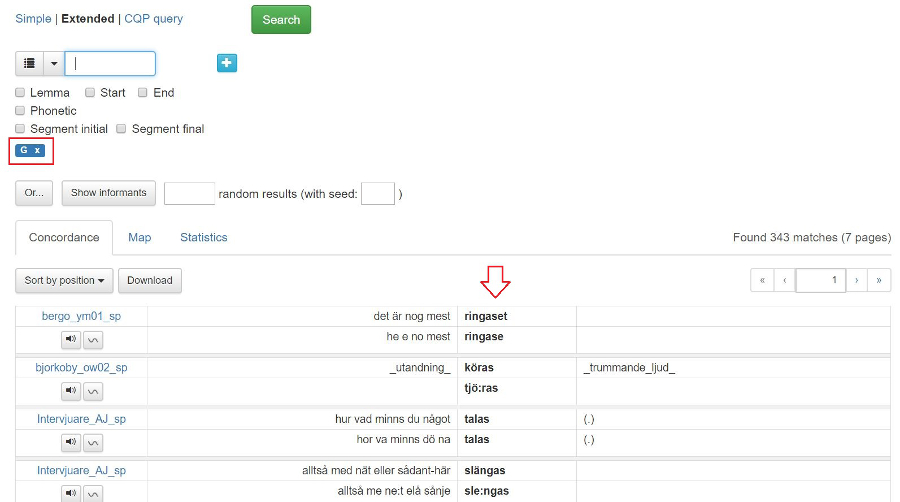Remove the blue G tag via its x
This screenshot has width=900, height=502.
(x=38, y=151)
